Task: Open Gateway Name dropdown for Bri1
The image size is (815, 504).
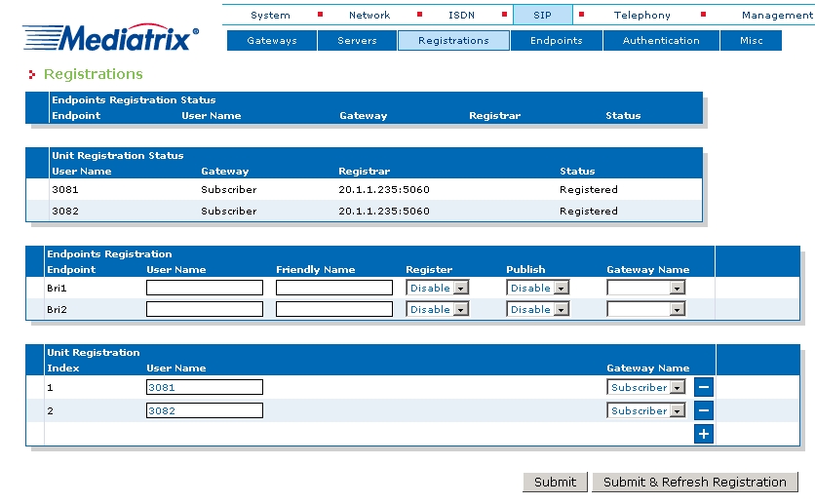Action: click(646, 288)
